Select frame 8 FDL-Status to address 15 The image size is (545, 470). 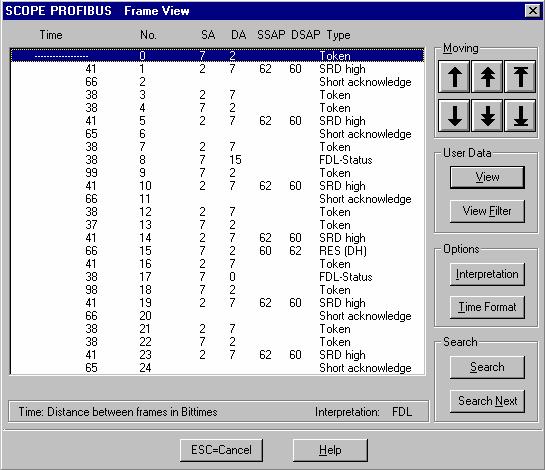[217, 160]
